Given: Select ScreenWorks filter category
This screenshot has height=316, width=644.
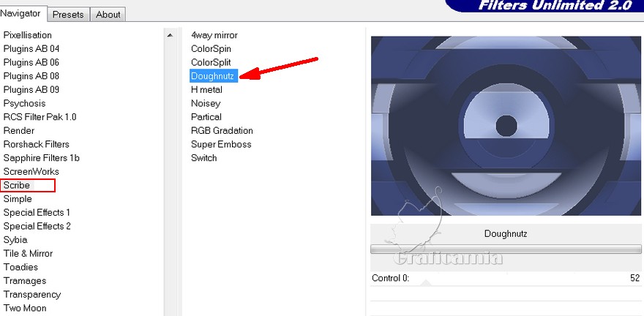Looking at the screenshot, I should [31, 172].
